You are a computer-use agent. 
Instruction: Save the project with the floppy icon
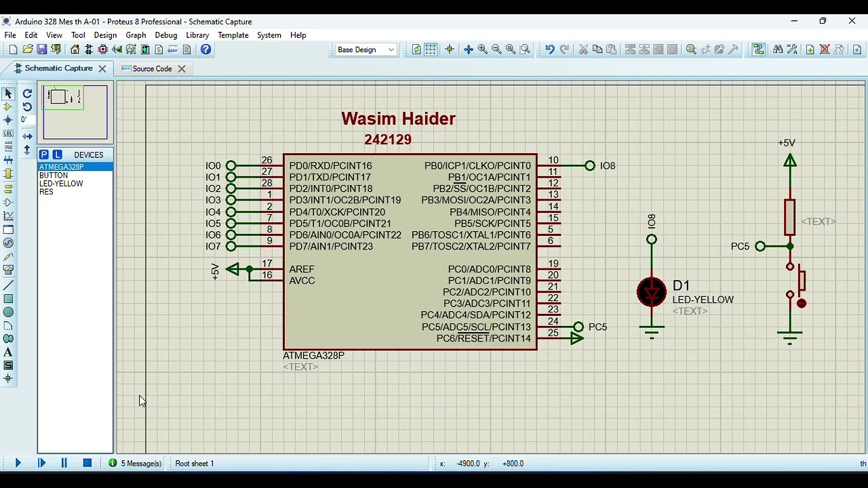pos(42,49)
